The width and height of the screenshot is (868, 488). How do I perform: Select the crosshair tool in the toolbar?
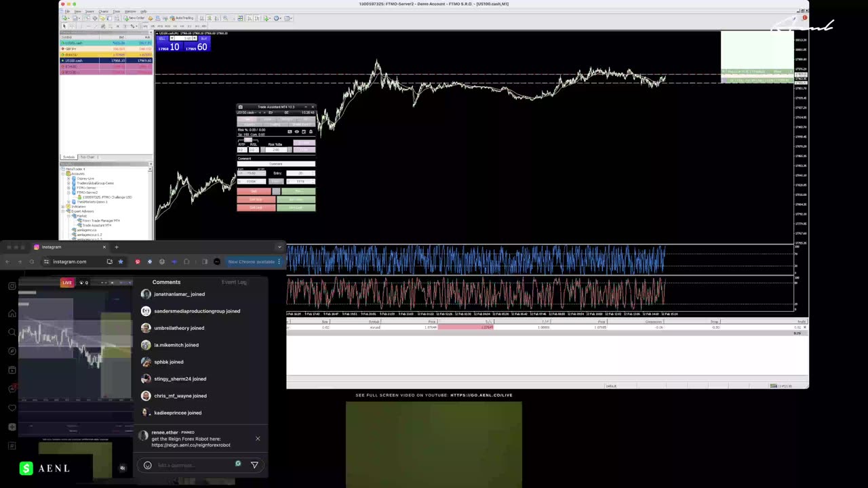72,26
